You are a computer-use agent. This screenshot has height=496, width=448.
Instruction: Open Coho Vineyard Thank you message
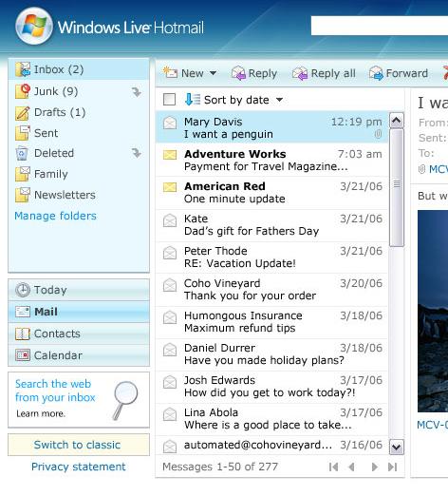(x=272, y=290)
